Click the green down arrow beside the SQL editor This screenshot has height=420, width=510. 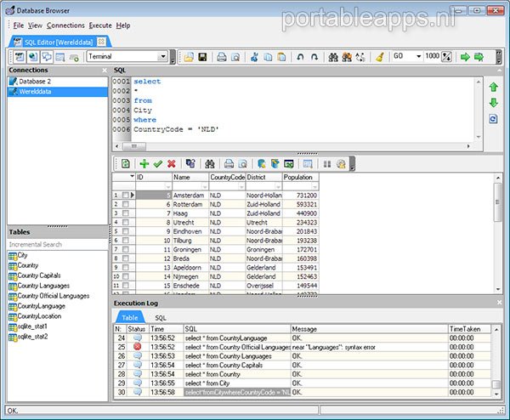[493, 103]
